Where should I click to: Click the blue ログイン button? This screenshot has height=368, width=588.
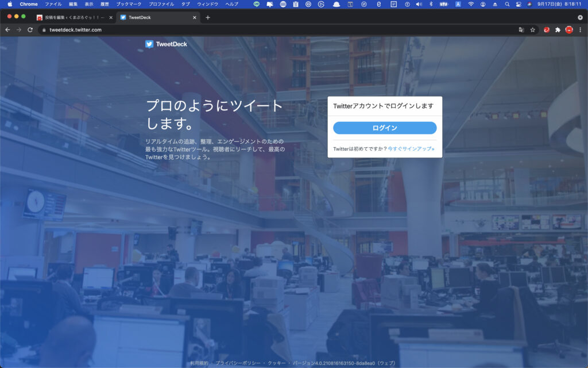tap(385, 128)
